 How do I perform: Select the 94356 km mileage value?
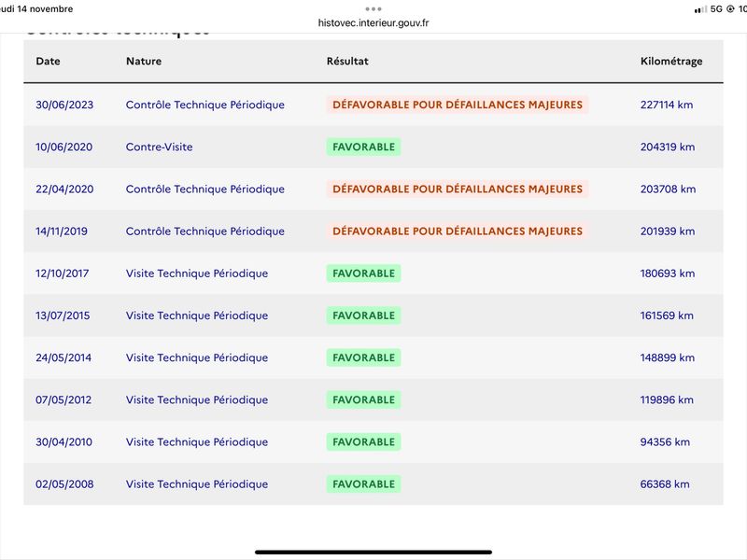[665, 441]
